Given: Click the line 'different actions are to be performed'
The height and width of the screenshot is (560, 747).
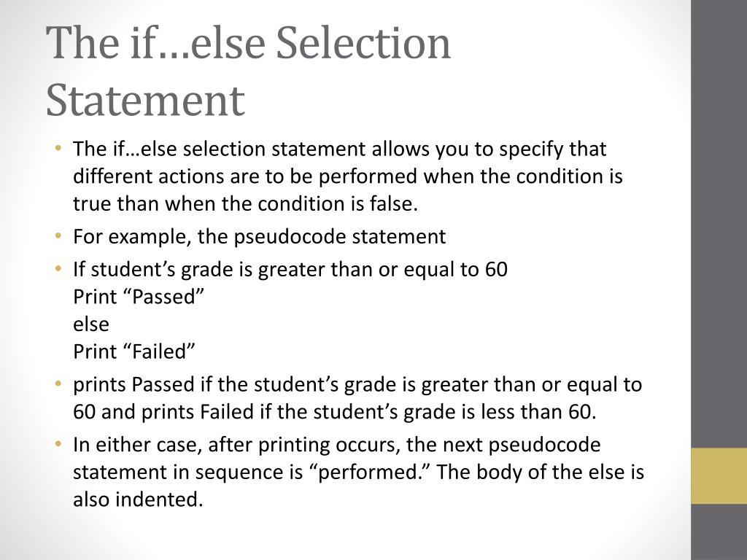Looking at the screenshot, I should click(x=348, y=176).
